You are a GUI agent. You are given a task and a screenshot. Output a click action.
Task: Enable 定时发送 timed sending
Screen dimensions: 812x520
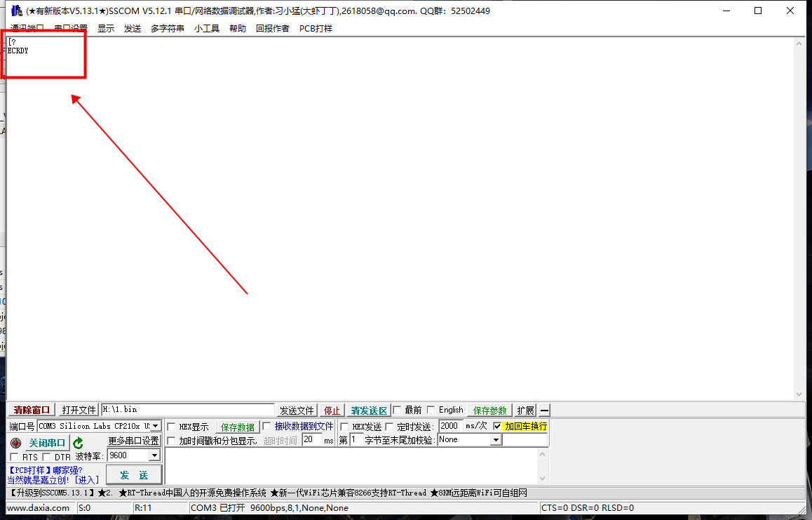click(390, 425)
